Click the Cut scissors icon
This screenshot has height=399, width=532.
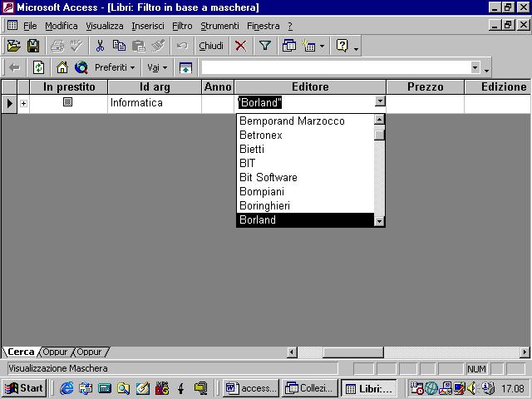click(x=100, y=46)
